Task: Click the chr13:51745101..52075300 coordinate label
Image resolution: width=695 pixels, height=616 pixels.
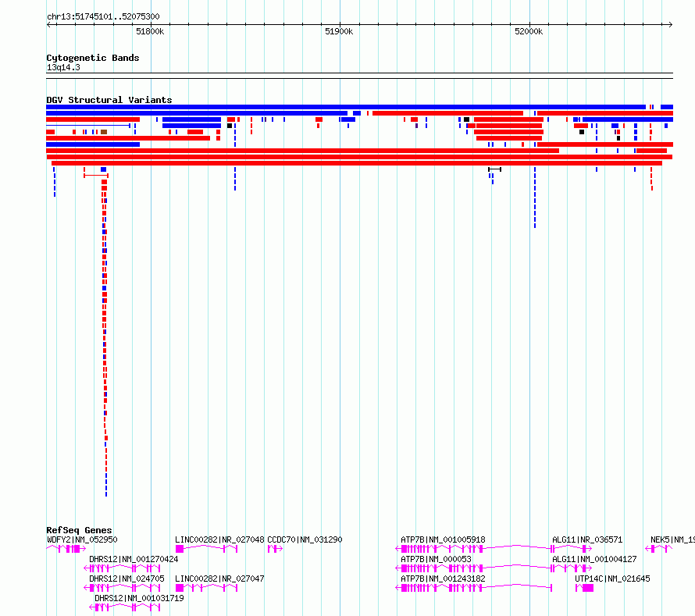Action: (x=103, y=17)
